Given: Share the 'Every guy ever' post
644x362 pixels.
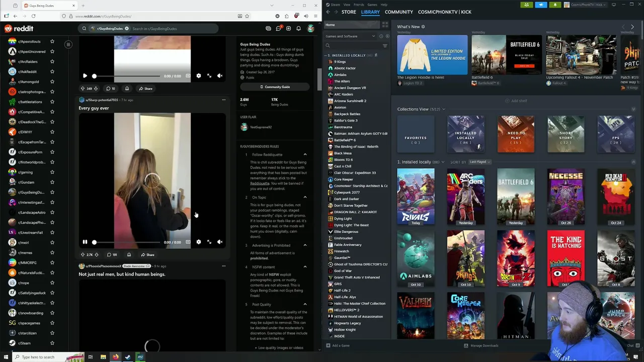Looking at the screenshot, I should click(x=147, y=255).
